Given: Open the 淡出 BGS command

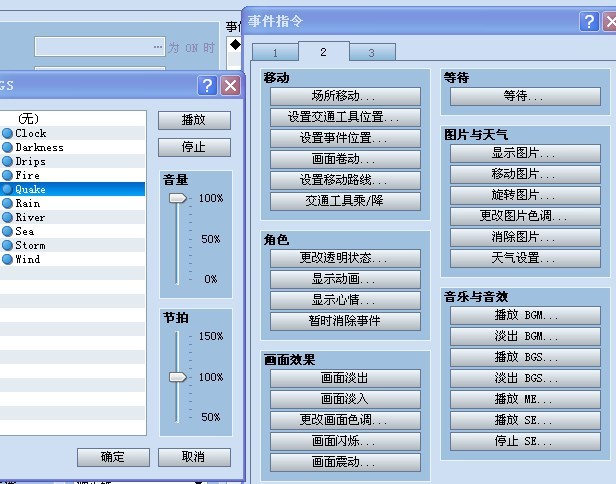Looking at the screenshot, I should pos(525,378).
